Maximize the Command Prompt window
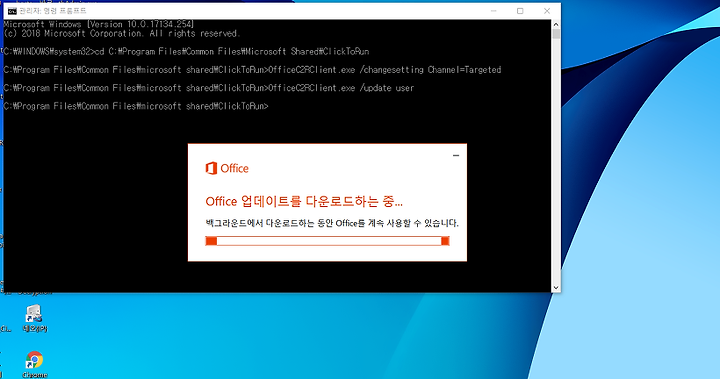 point(520,11)
